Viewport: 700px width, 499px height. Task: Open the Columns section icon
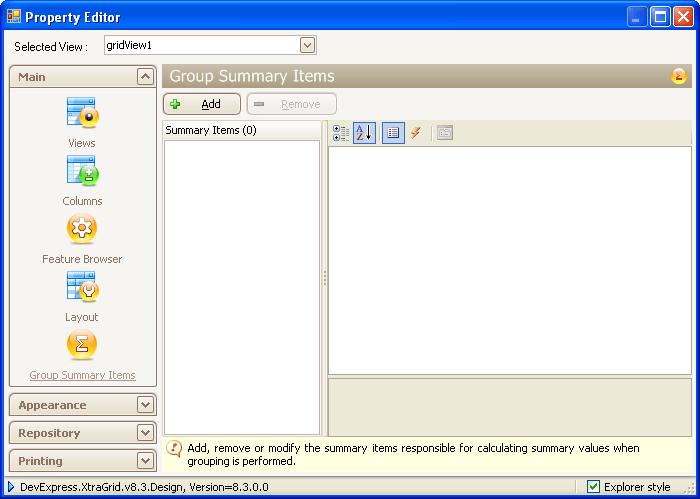83,170
